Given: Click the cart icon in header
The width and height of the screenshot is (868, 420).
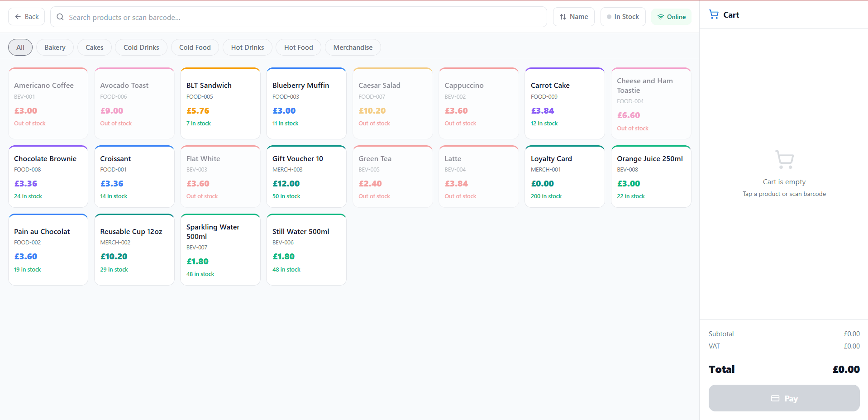Looking at the screenshot, I should [x=714, y=14].
